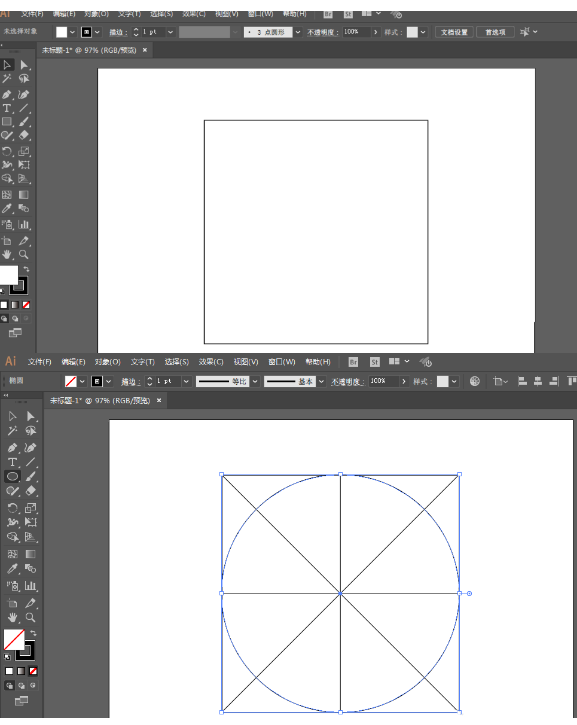Viewport: 577px width, 725px height.
Task: Select the Rectangle tool in the toolbox
Action: coord(7,122)
